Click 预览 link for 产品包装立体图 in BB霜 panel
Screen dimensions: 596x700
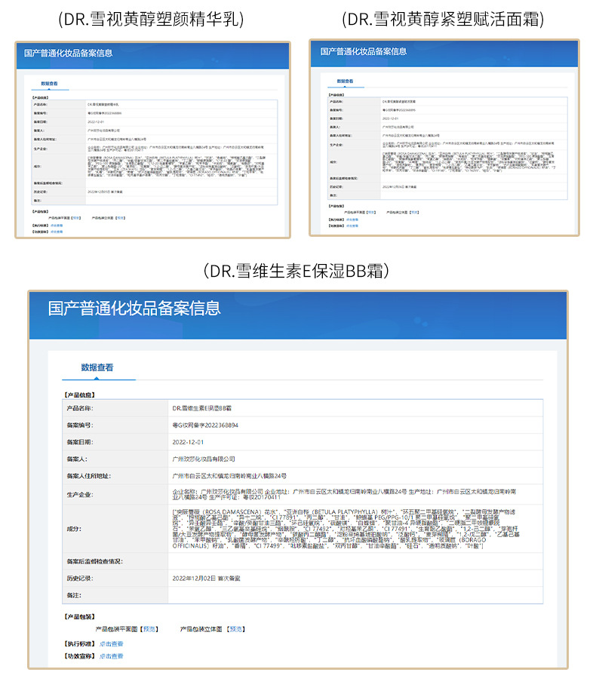click(235, 629)
